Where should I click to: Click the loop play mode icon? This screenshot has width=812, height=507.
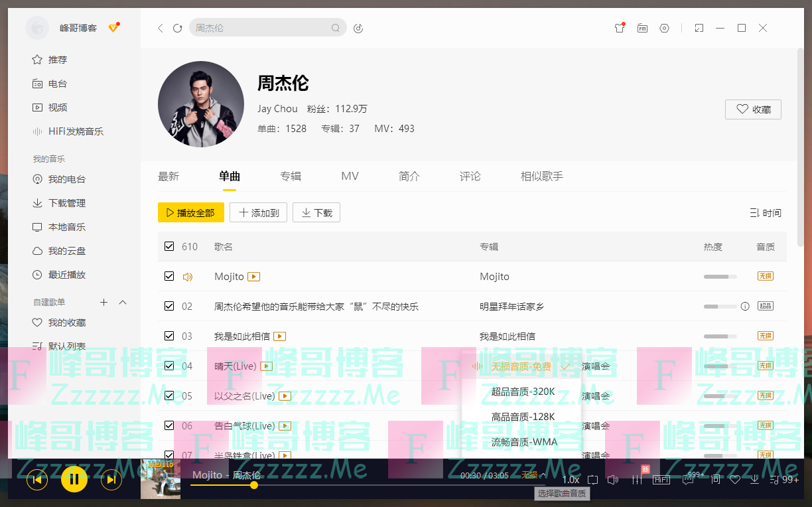tap(592, 480)
